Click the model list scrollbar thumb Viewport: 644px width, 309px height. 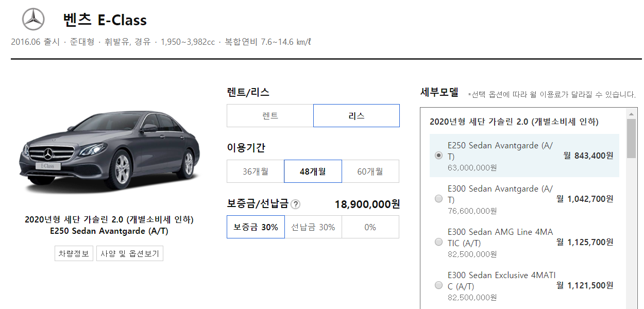click(631, 139)
